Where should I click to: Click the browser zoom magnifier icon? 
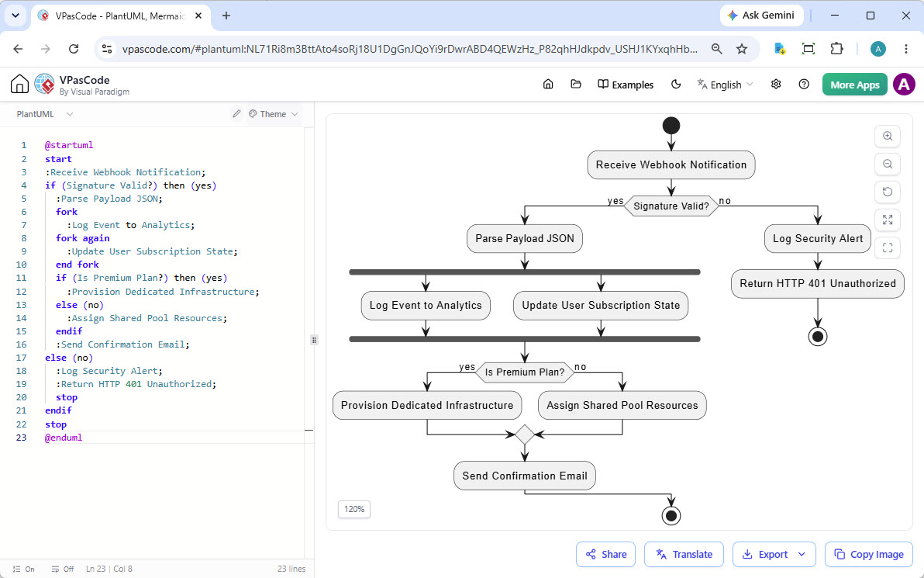point(716,49)
